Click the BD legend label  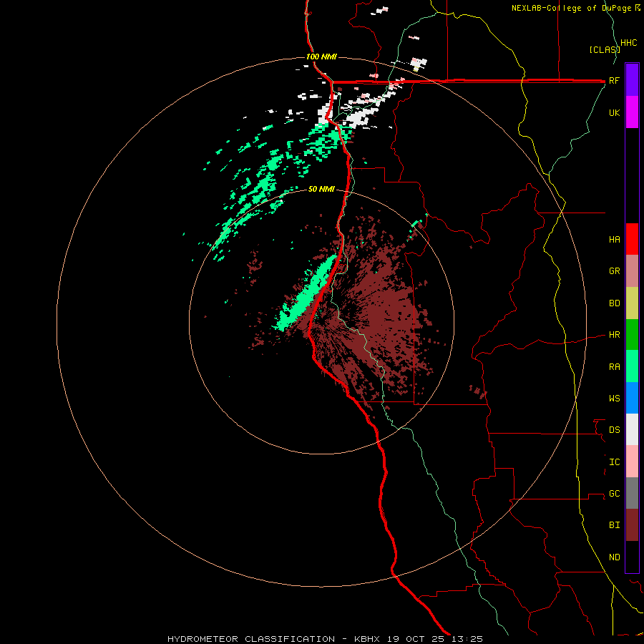615,303
